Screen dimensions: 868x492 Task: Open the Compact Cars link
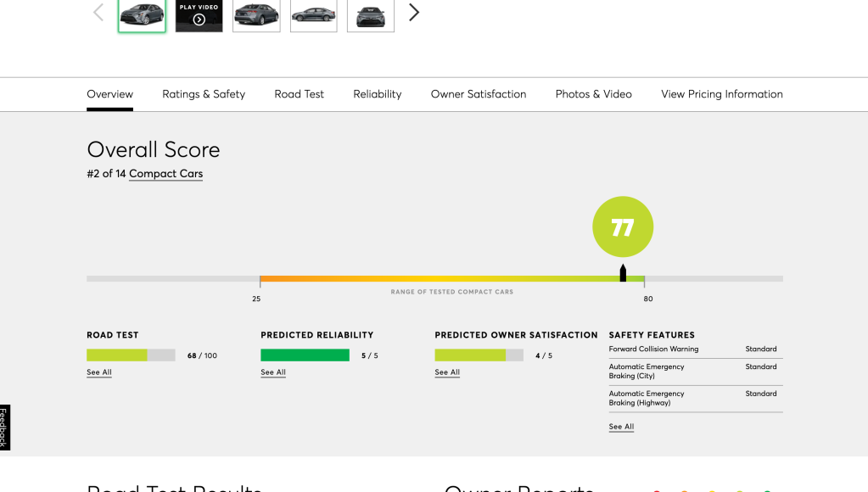tap(165, 174)
